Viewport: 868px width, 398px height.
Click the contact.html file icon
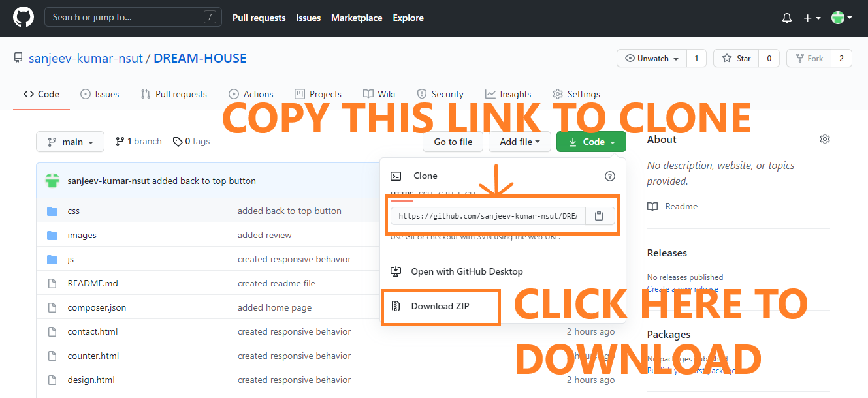(52, 331)
